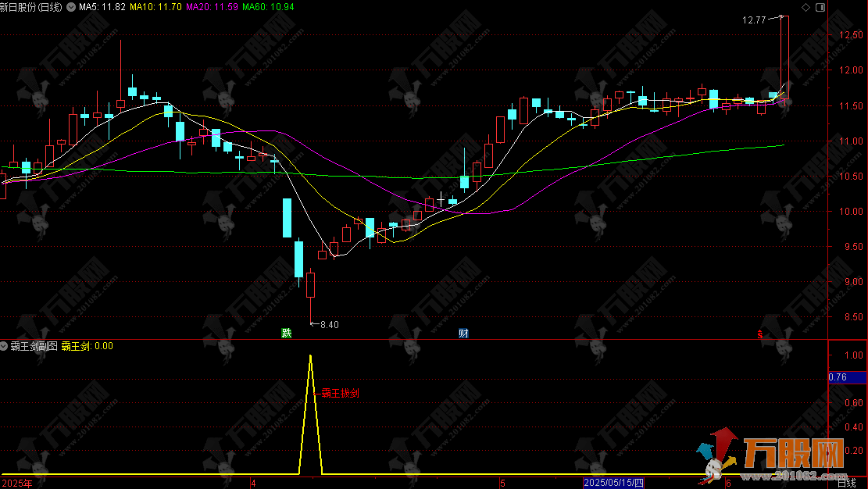The width and height of the screenshot is (868, 489).
Task: Click the blue 财 event marker
Action: pyautogui.click(x=463, y=333)
